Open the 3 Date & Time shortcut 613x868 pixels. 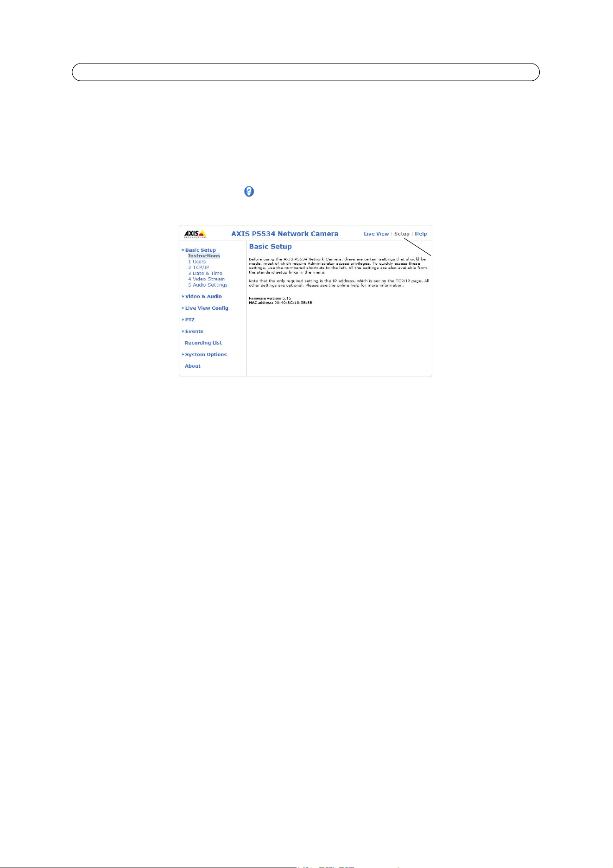tap(205, 274)
